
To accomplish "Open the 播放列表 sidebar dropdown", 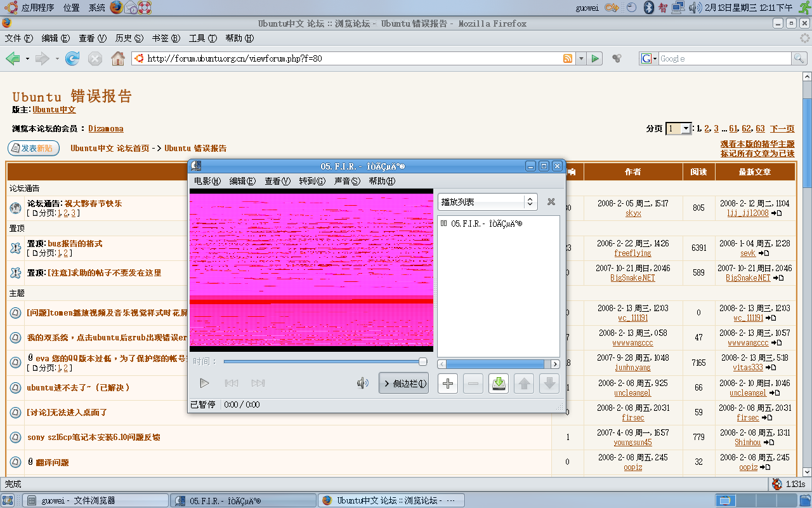I will 487,202.
